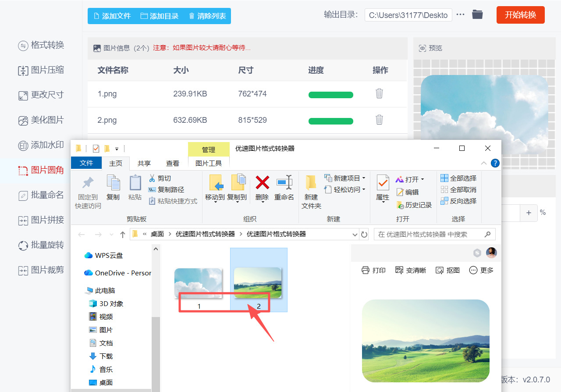
Task: Click the 打印 print icon in the viewer
Action: coord(374,271)
